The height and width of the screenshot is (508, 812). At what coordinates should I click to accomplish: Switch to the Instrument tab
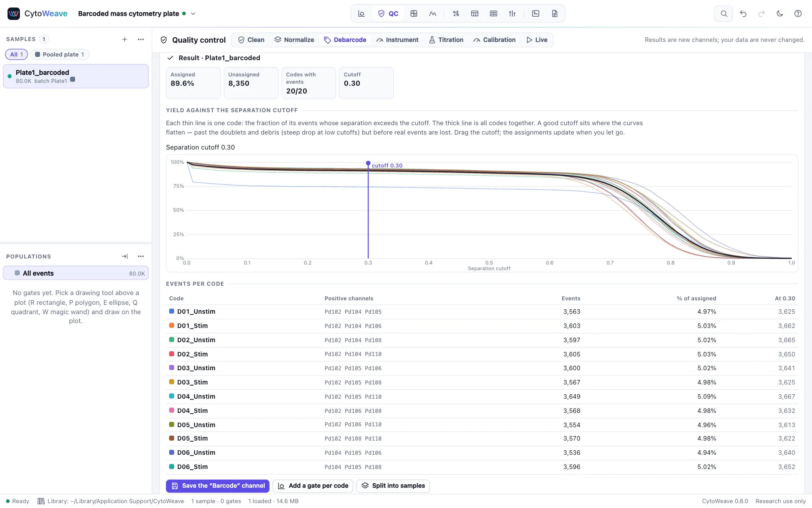tap(397, 40)
